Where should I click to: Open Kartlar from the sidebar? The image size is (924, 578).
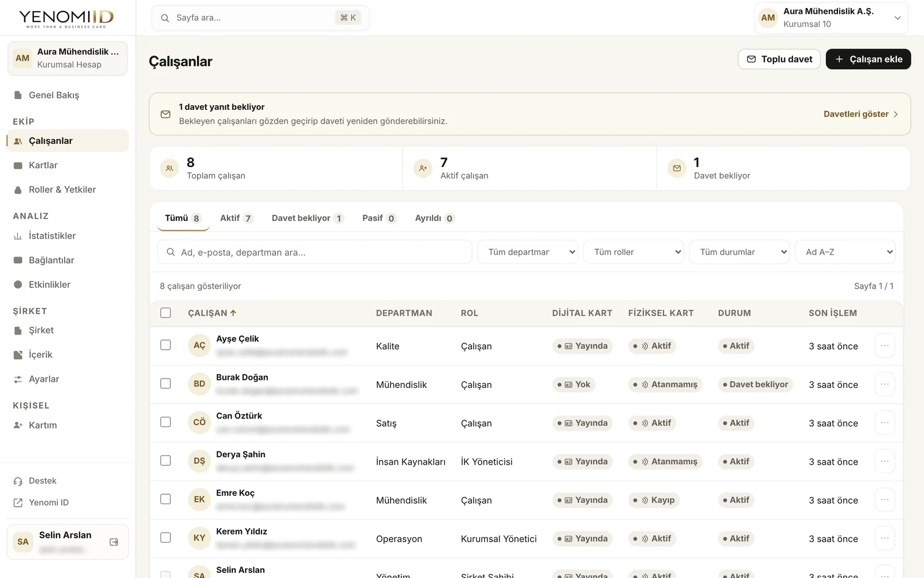pos(68,165)
